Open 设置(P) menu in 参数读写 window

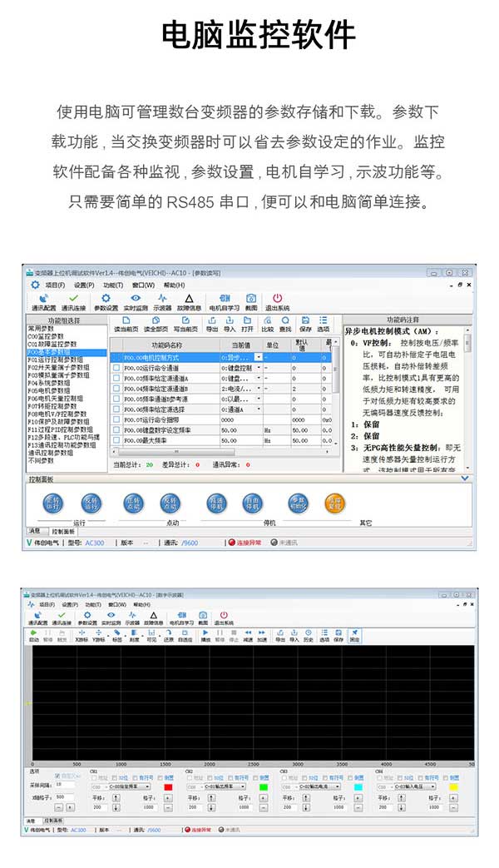84,285
